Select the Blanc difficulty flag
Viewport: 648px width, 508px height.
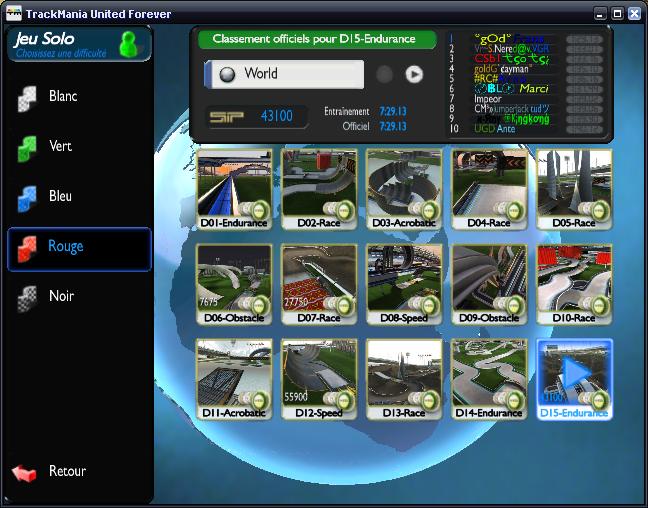28,97
